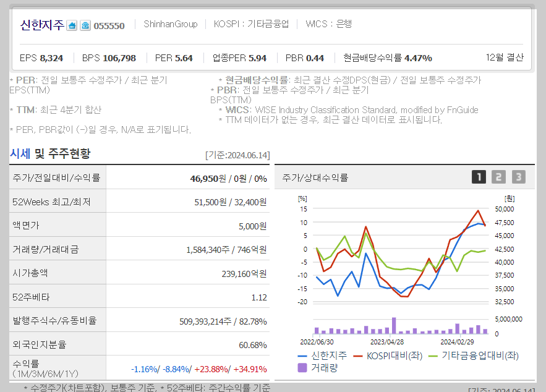Click tallest purple volume bar in chart
546x392 pixels.
coord(394,325)
